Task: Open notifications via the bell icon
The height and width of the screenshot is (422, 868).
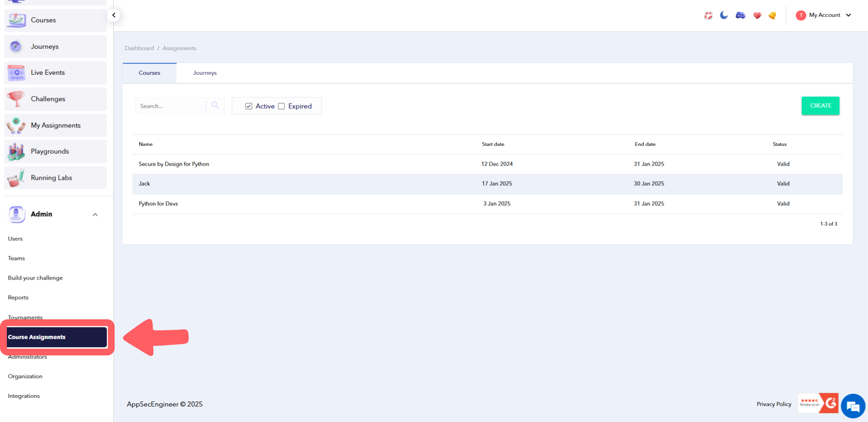Action: 773,15
